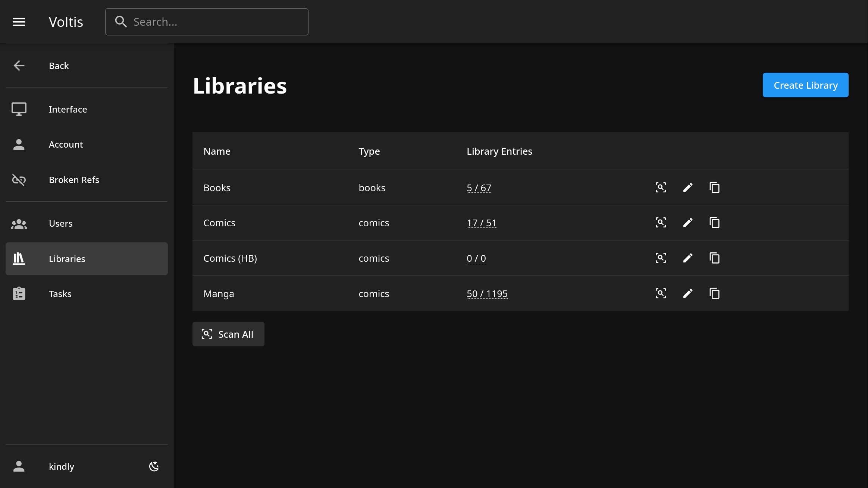Edit the Manga library

coord(687,293)
